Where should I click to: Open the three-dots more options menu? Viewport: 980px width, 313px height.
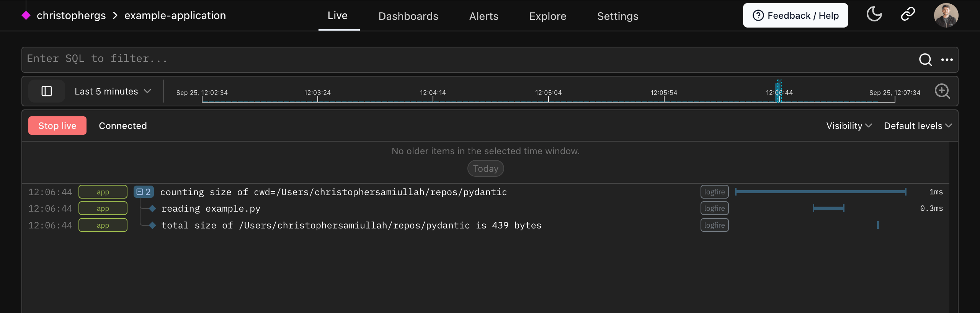click(947, 60)
